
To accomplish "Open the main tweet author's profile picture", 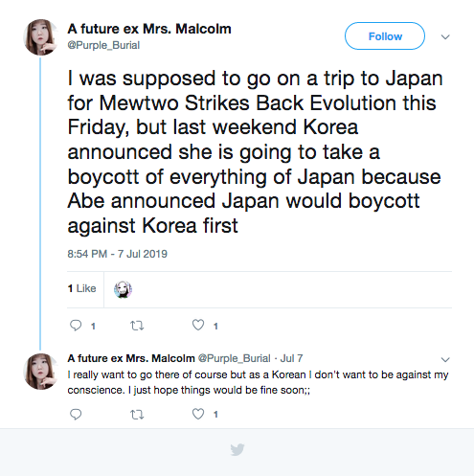I will [41, 37].
